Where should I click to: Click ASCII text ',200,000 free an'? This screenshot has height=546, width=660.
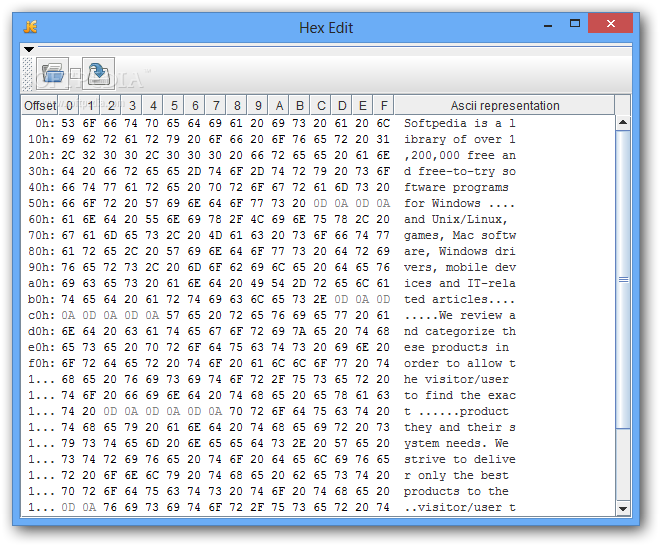click(x=460, y=156)
